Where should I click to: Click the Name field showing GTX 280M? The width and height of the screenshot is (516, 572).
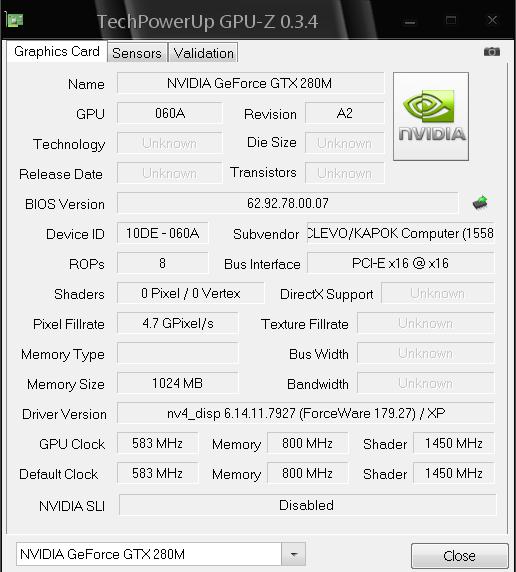pos(250,83)
